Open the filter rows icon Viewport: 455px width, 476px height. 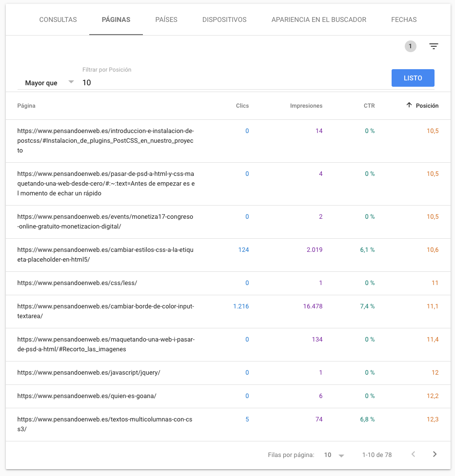point(434,46)
